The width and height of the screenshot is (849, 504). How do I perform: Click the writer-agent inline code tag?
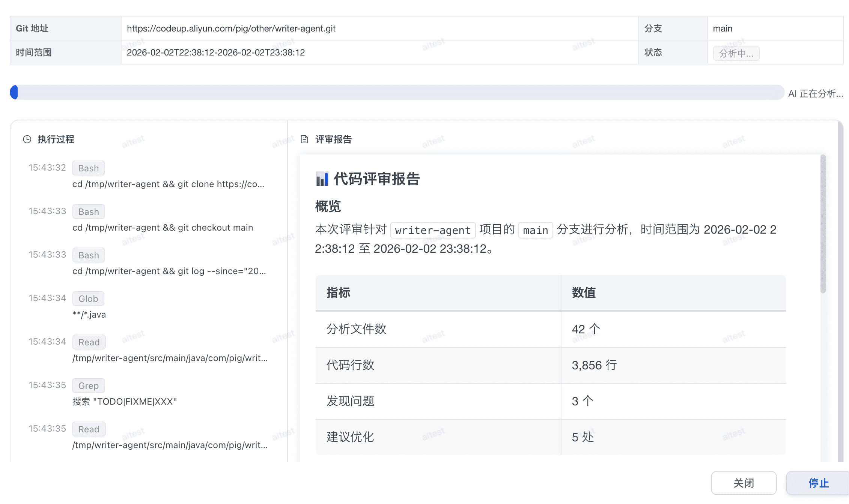tap(433, 230)
